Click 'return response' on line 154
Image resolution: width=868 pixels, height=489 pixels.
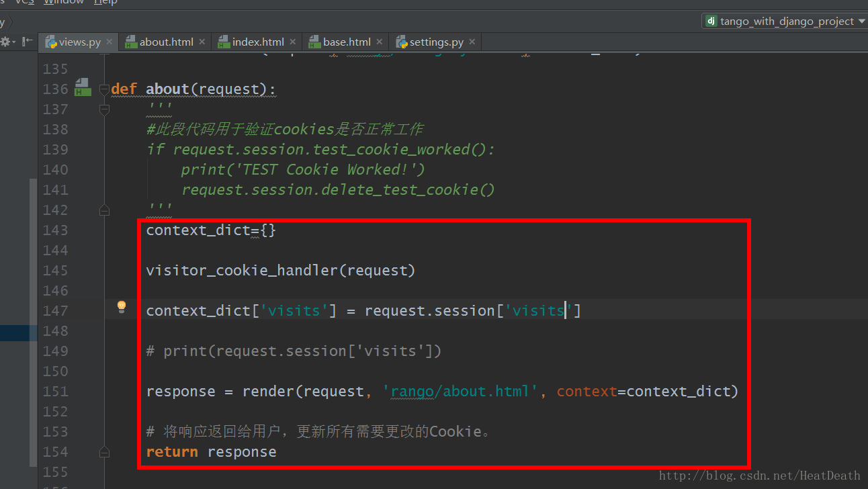tap(211, 451)
